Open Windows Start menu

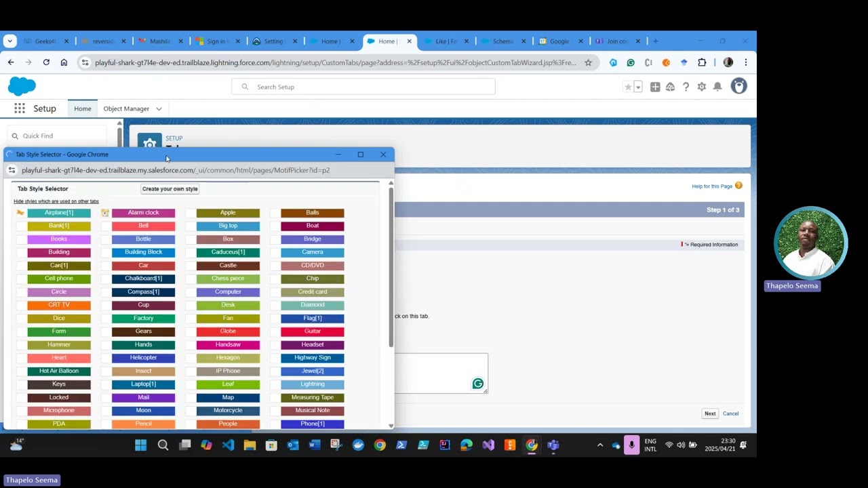pos(140,445)
